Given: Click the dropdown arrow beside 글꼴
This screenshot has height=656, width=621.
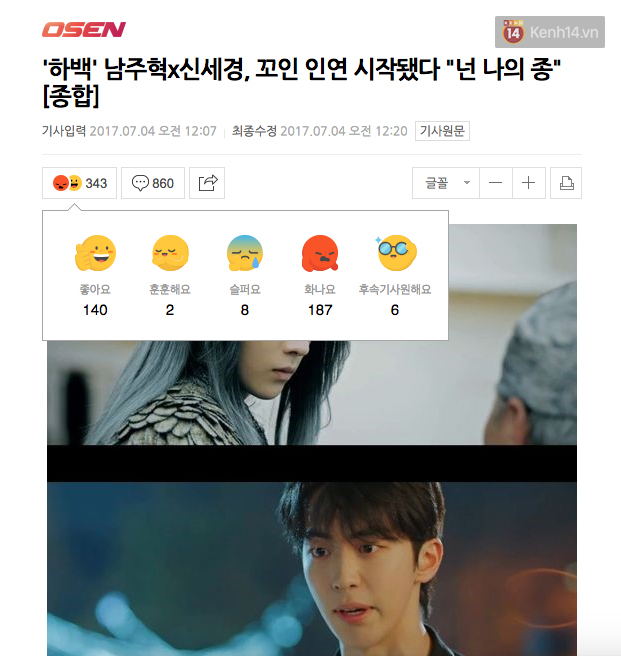Looking at the screenshot, I should 467,183.
